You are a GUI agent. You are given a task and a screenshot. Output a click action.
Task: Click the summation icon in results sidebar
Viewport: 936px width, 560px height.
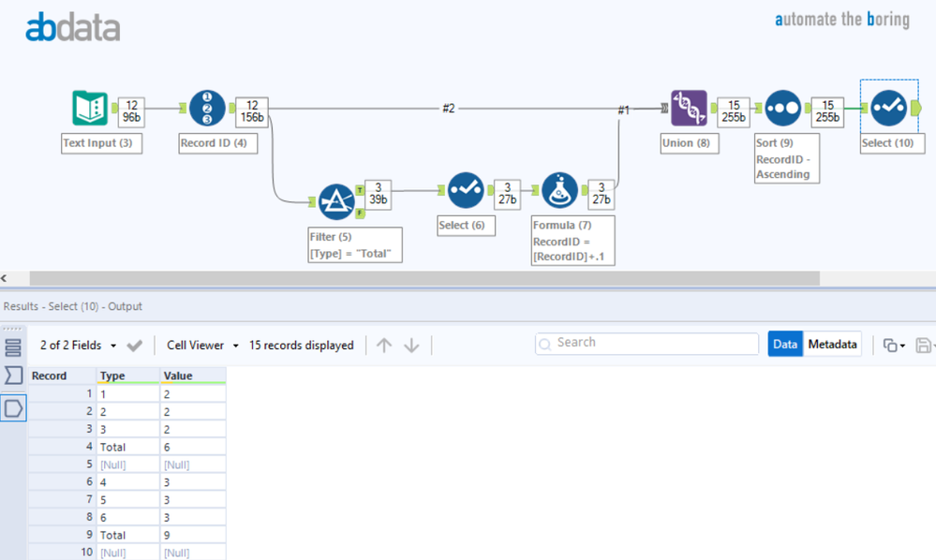[12, 376]
